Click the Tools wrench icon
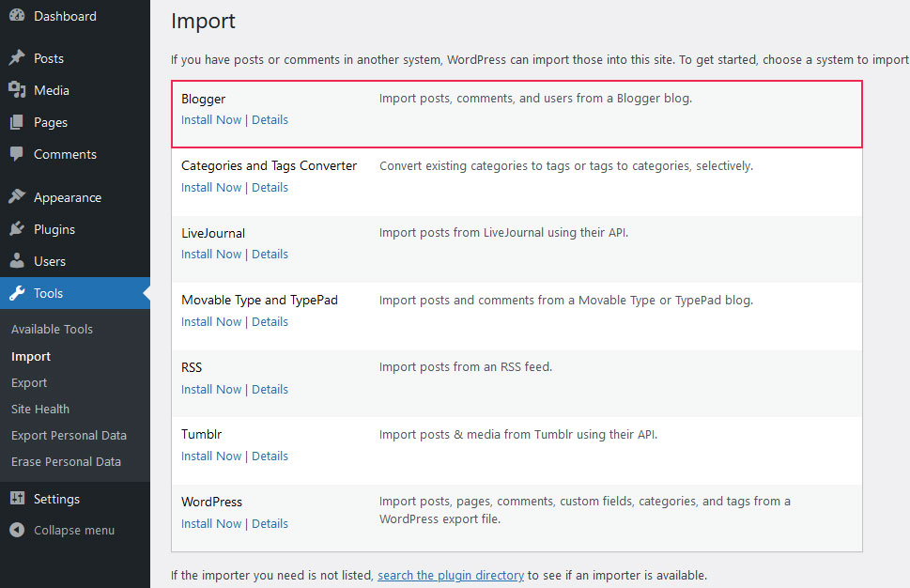The image size is (910, 588). [x=17, y=292]
